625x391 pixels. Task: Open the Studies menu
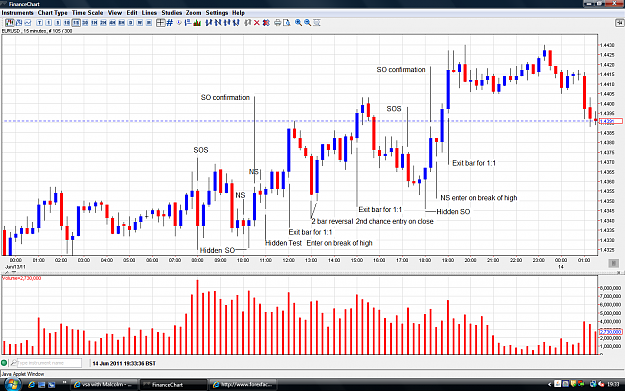171,13
